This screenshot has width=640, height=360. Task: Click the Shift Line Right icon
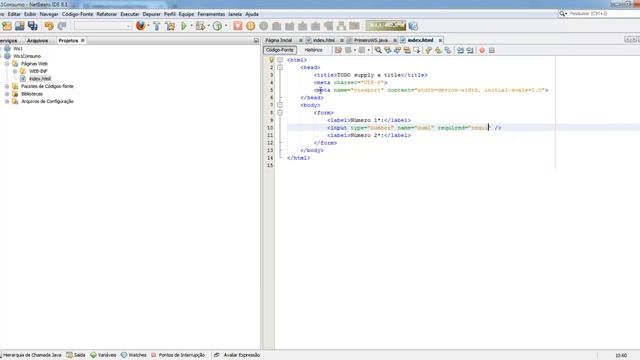(x=470, y=50)
